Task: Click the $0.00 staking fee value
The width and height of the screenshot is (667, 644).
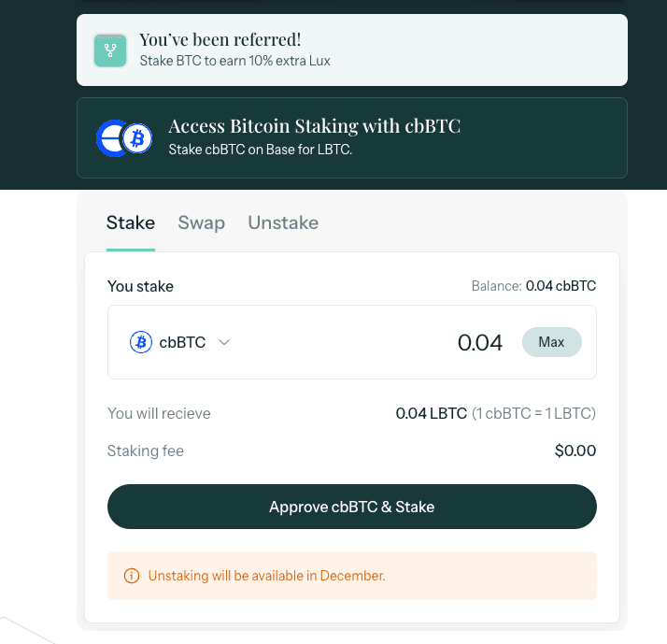Action: [575, 451]
